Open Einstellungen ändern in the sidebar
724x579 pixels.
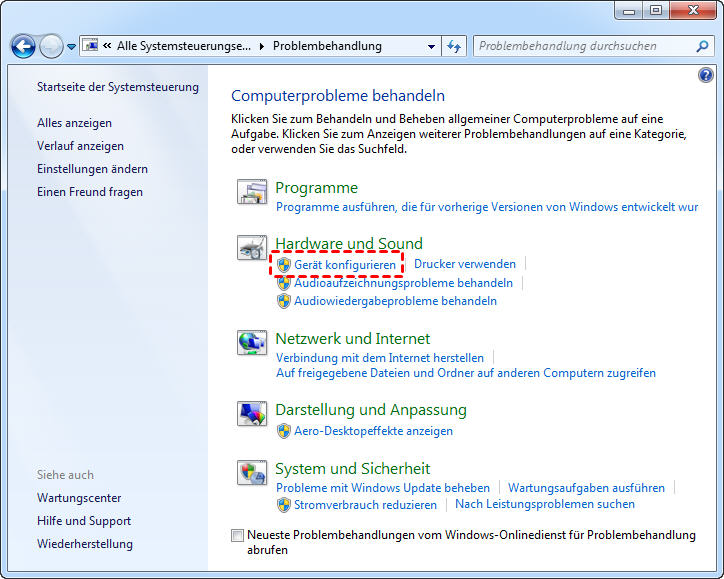(x=92, y=169)
